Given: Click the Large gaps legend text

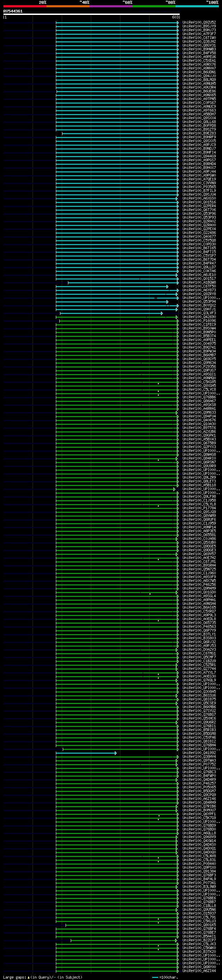Looking at the screenshot, I should click(x=43, y=977).
